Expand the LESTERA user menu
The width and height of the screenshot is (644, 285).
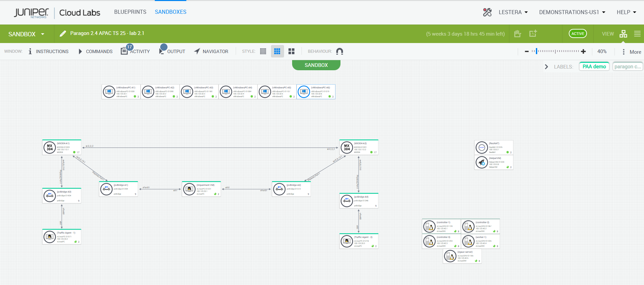[x=513, y=12]
